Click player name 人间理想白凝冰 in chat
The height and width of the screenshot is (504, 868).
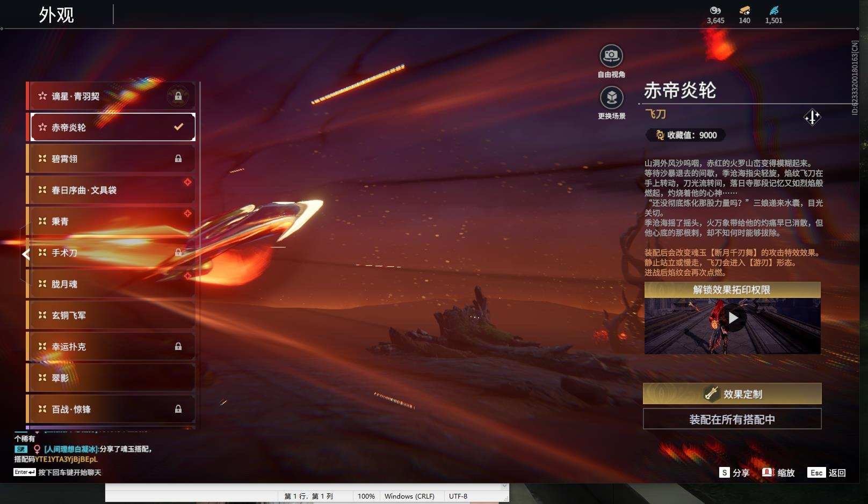coord(71,449)
